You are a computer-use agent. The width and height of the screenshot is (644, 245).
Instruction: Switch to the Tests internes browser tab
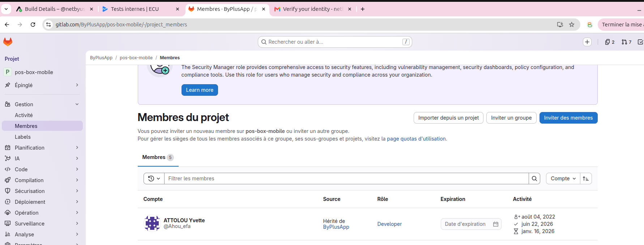pyautogui.click(x=140, y=9)
